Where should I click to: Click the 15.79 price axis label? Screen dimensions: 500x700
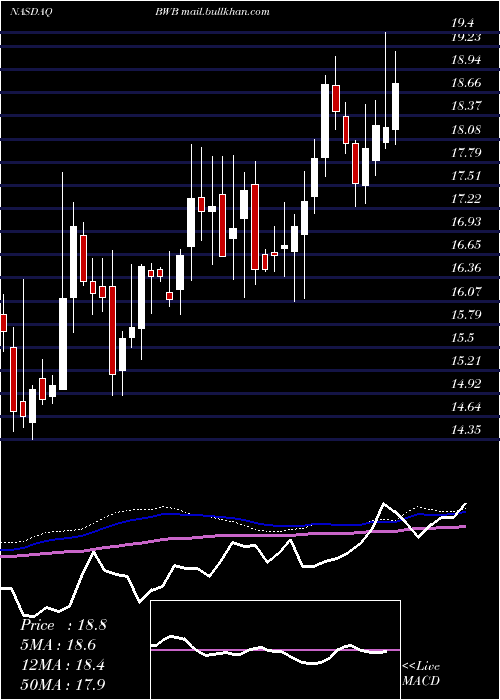coord(466,315)
